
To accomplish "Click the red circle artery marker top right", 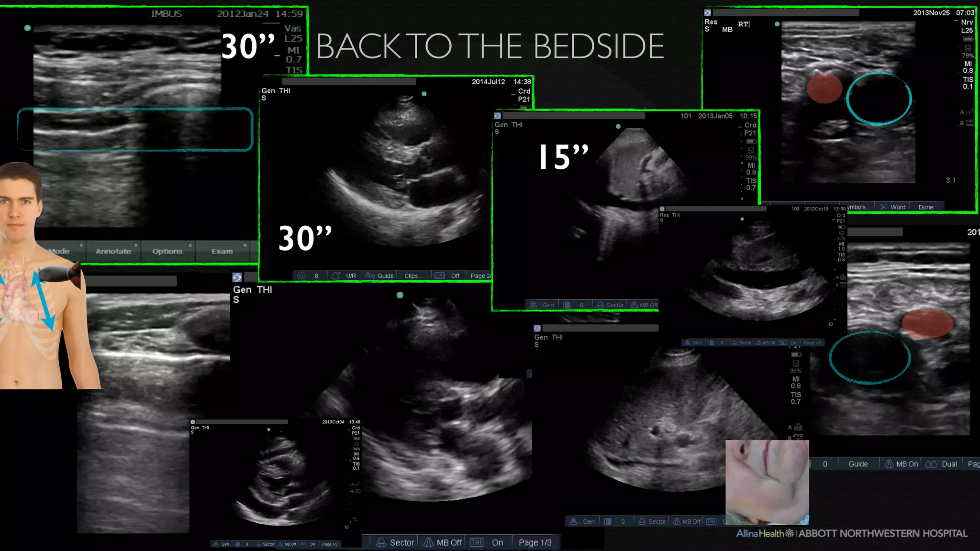I will point(824,88).
